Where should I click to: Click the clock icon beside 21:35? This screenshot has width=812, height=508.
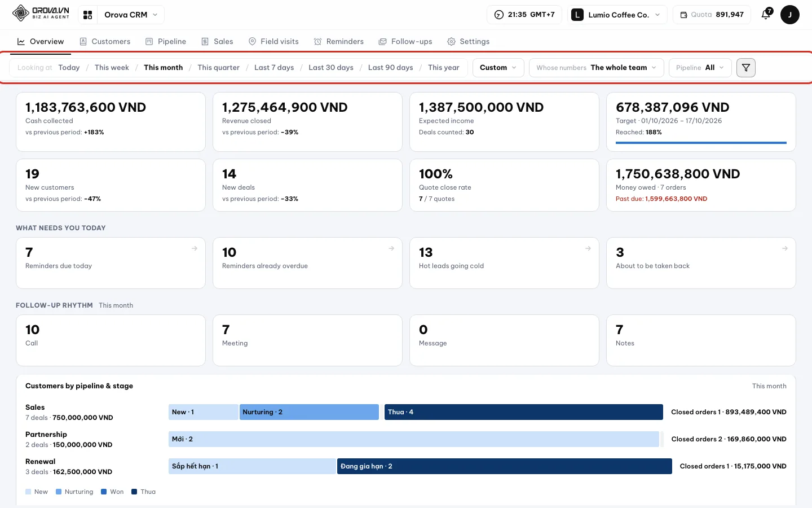click(499, 15)
